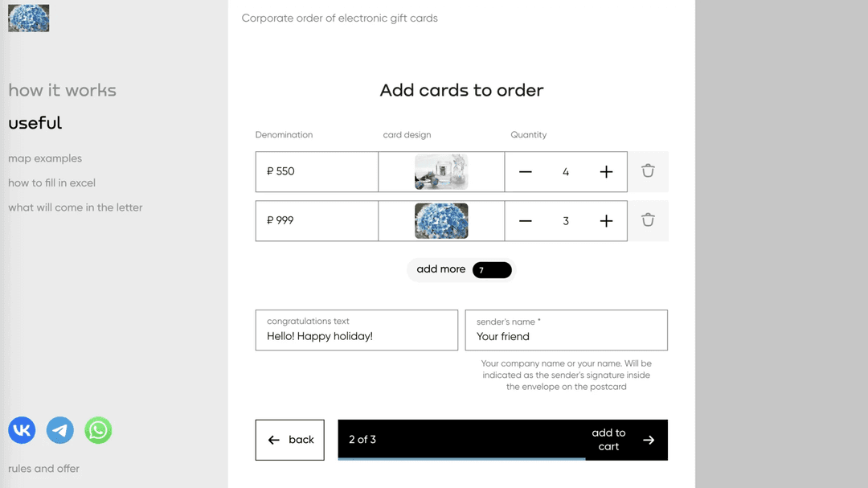The height and width of the screenshot is (488, 868).
Task: Open the map examples link
Action: click(45, 158)
